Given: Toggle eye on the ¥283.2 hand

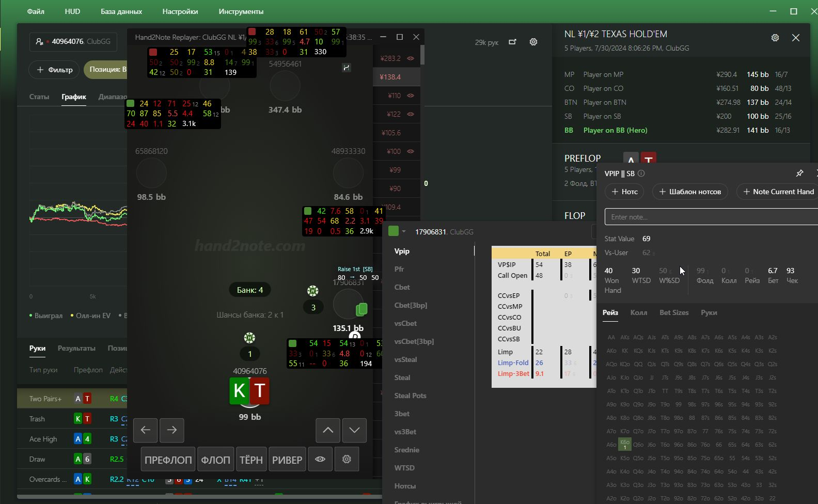Looking at the screenshot, I should pos(411,58).
